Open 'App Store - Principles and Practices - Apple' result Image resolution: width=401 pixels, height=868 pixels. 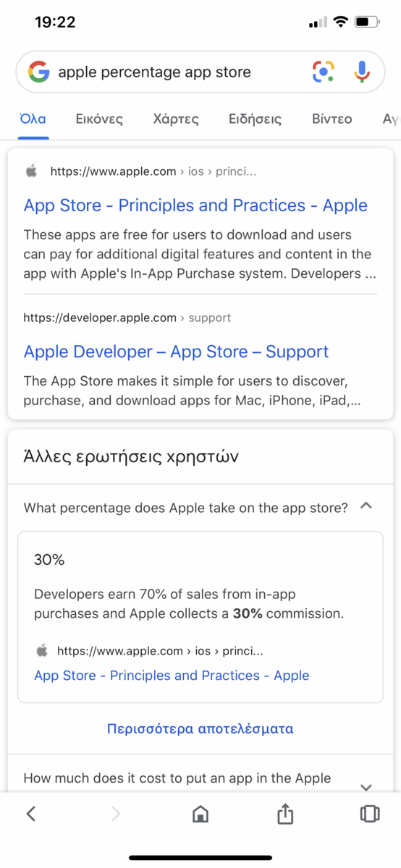pos(195,205)
